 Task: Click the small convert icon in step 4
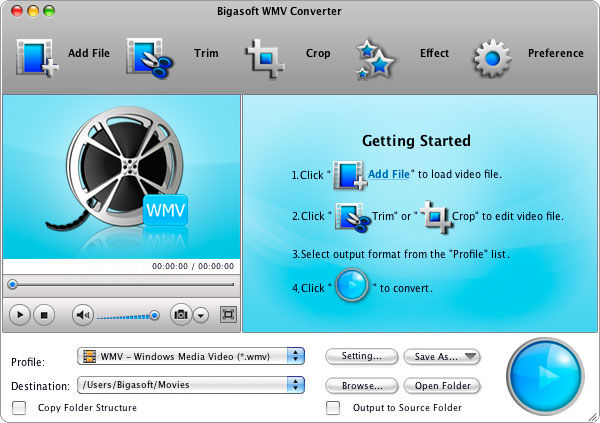(351, 285)
